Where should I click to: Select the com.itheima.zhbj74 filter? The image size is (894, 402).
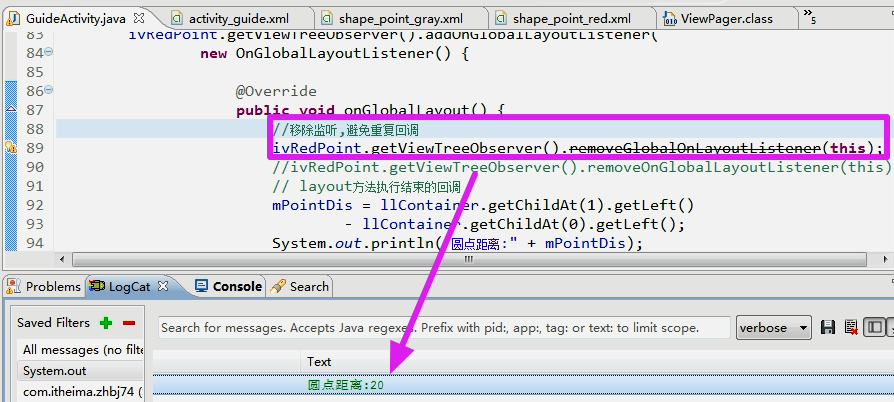point(83,392)
